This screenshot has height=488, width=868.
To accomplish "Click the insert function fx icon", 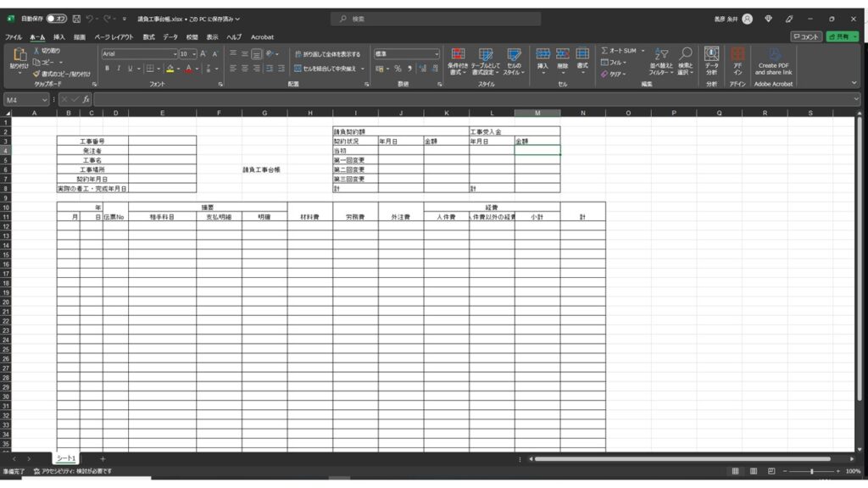I will coord(86,99).
